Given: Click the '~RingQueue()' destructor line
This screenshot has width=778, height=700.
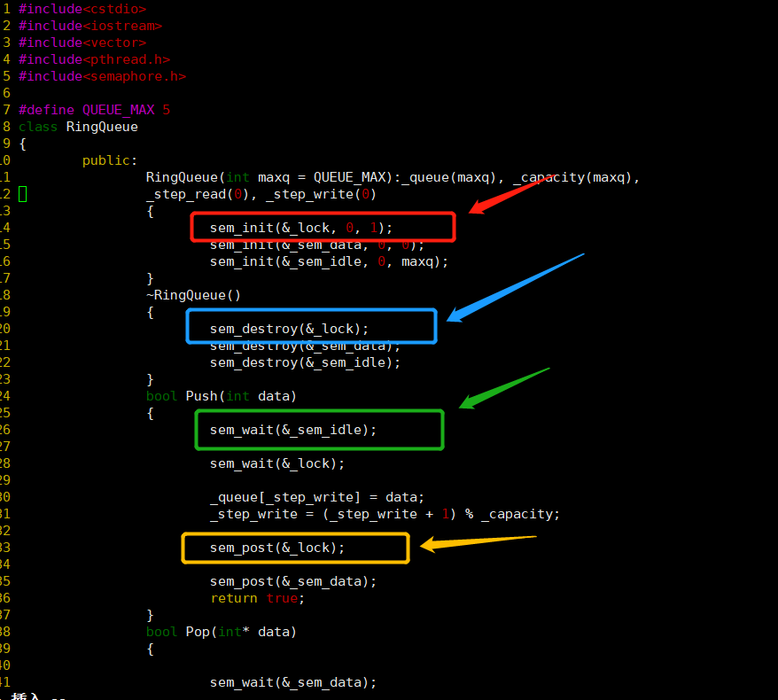Looking at the screenshot, I should [x=193, y=295].
